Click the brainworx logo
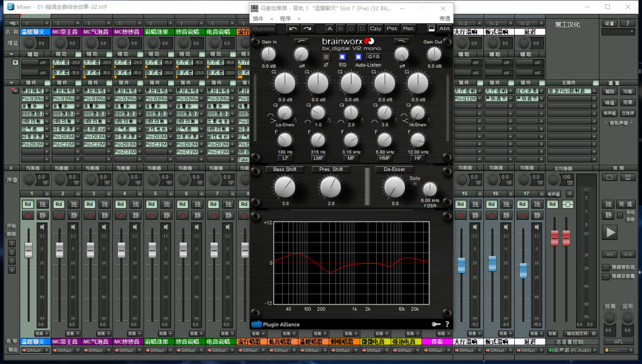This screenshot has height=364, width=642. (x=348, y=41)
